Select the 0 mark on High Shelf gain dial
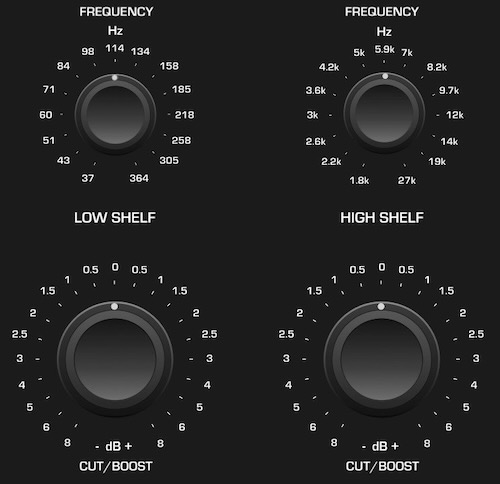This screenshot has height=484, width=500. click(x=382, y=267)
